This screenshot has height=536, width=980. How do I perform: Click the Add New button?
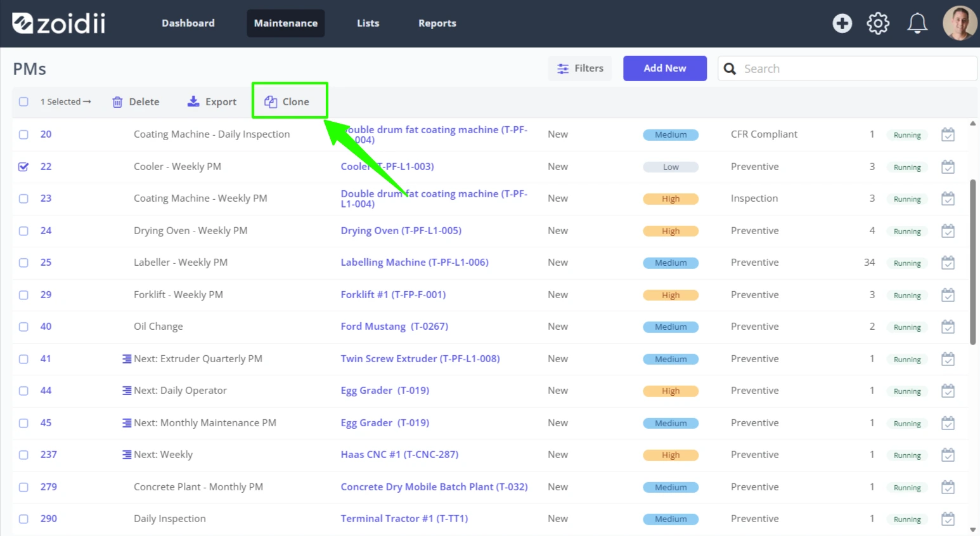click(665, 69)
